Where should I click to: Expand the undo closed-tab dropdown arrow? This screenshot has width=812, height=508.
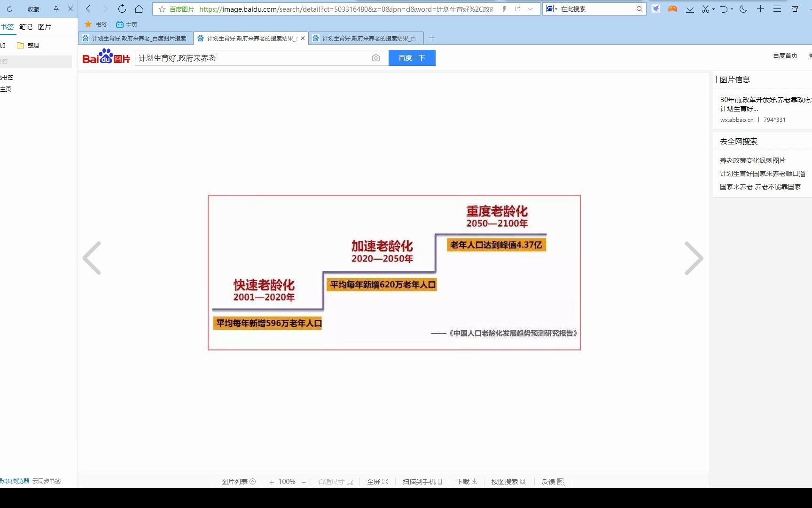click(x=732, y=9)
